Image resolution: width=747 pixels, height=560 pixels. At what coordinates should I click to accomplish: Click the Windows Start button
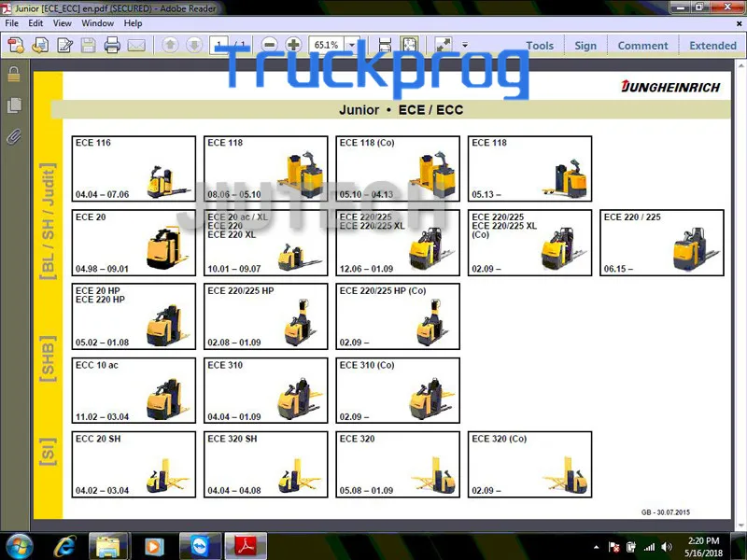click(20, 546)
